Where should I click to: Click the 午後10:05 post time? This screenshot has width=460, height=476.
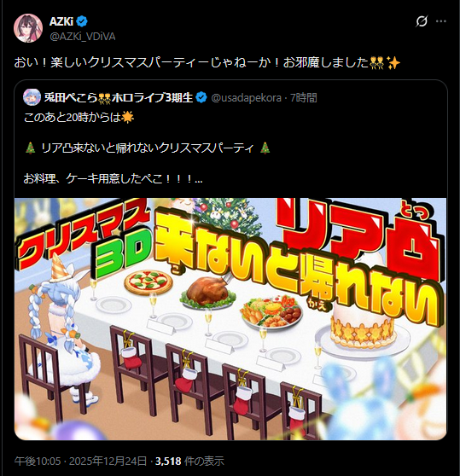click(x=38, y=461)
